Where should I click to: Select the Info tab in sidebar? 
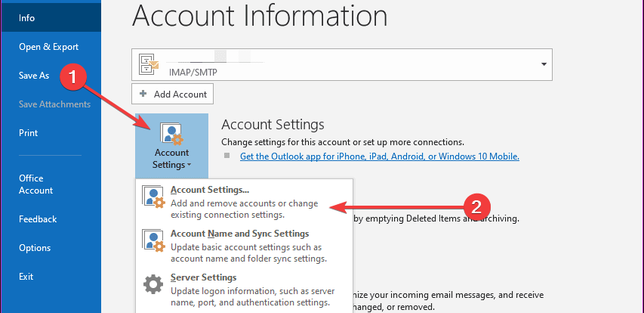[51, 18]
